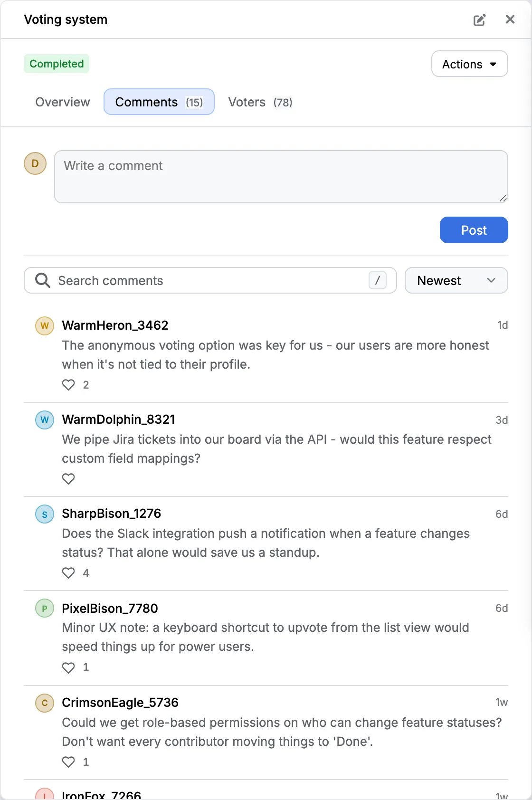The width and height of the screenshot is (532, 800).
Task: Focus the Write a comment text area
Action: pyautogui.click(x=281, y=177)
